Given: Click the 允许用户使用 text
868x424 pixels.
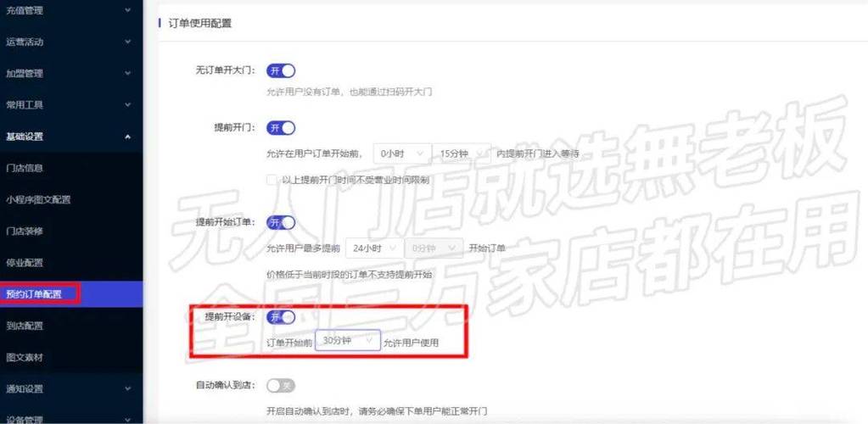Looking at the screenshot, I should coord(411,343).
